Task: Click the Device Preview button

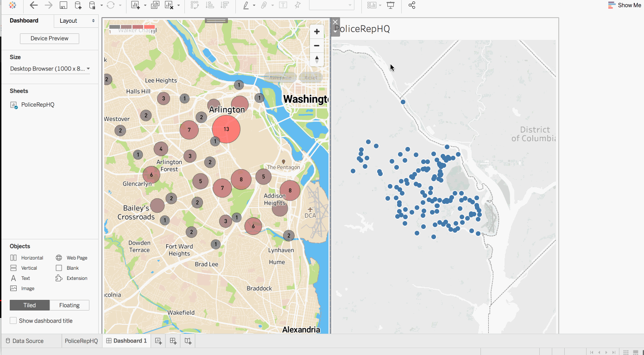Action: [50, 38]
